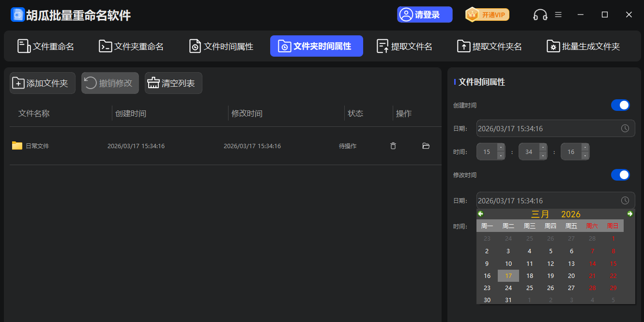Disable the 修改时间 switch
This screenshot has width=644, height=322.
(620, 175)
